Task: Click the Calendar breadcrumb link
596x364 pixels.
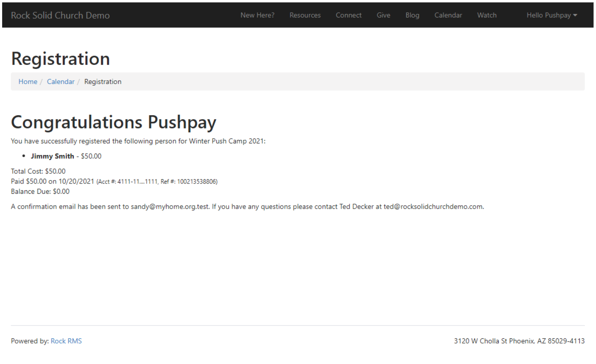Action: pos(61,82)
